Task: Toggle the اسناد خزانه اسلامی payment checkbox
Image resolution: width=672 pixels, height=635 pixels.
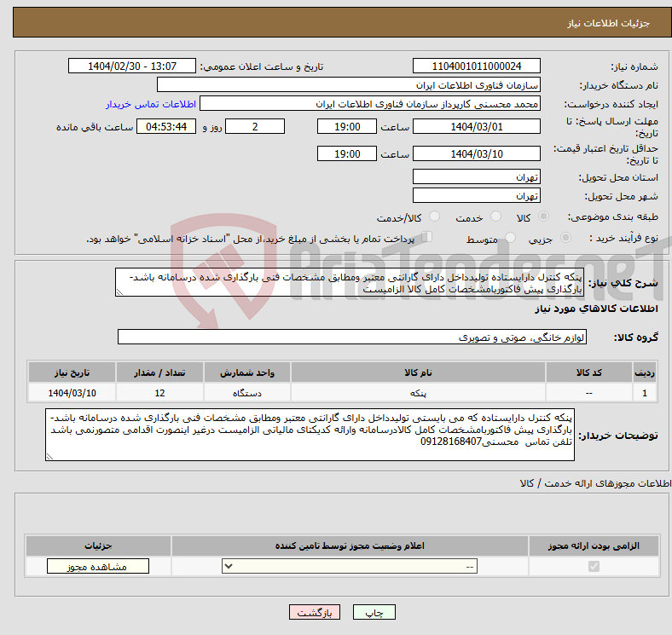Action: coord(427,238)
